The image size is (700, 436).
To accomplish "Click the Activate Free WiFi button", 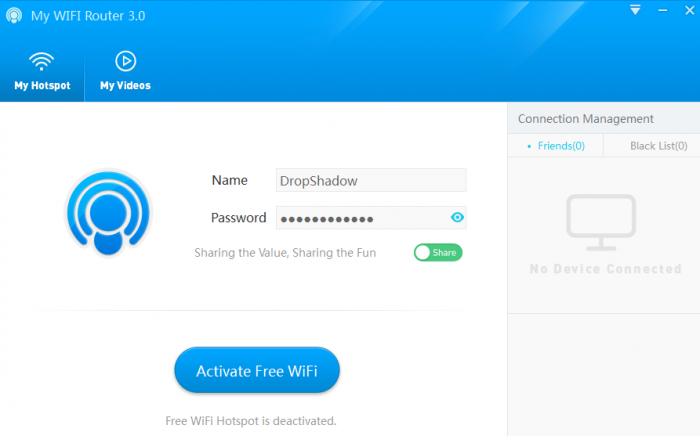I will coord(257,370).
